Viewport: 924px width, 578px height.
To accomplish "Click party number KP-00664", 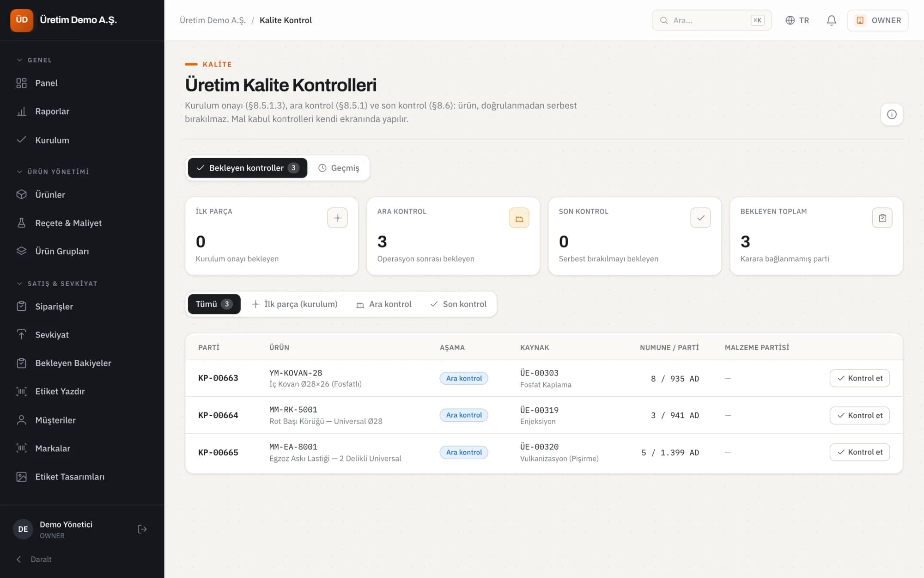I will [x=218, y=415].
